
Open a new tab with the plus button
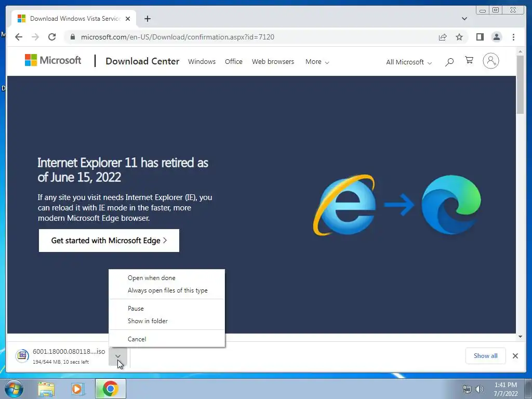tap(147, 19)
